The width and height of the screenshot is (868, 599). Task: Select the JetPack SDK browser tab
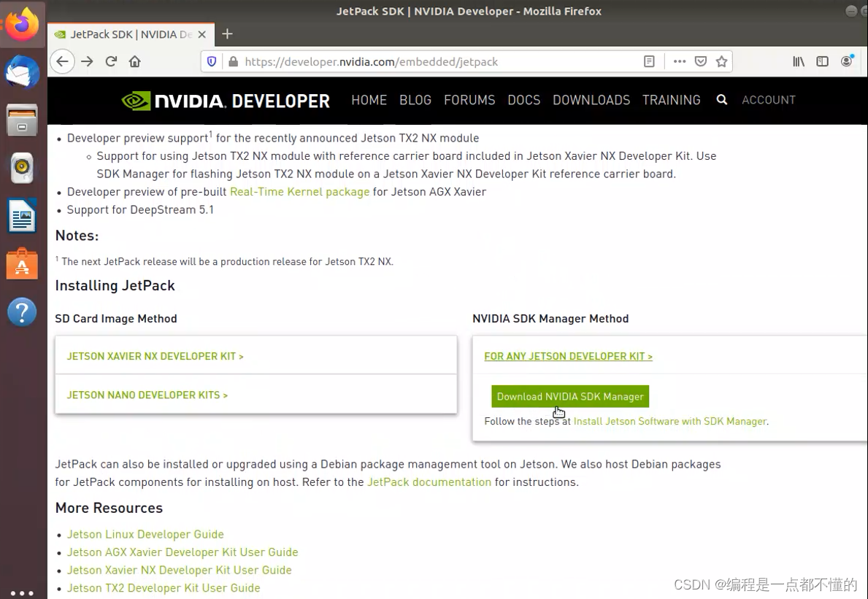131,34
